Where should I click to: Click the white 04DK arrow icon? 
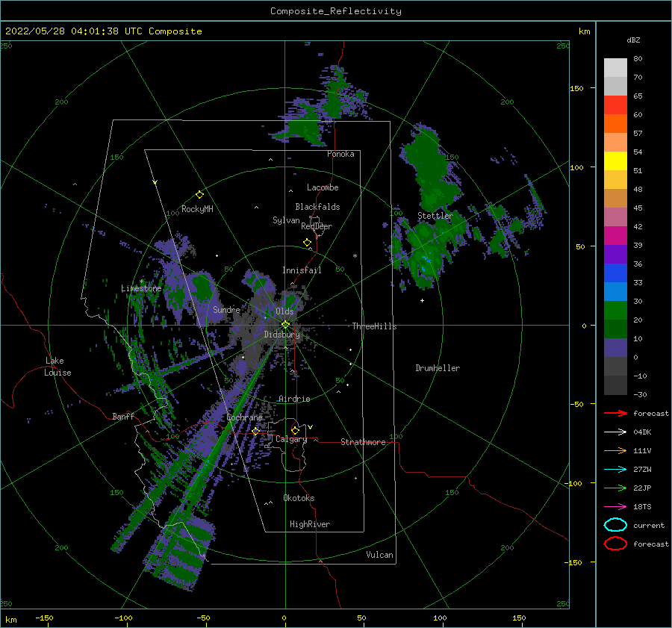pyautogui.click(x=615, y=432)
